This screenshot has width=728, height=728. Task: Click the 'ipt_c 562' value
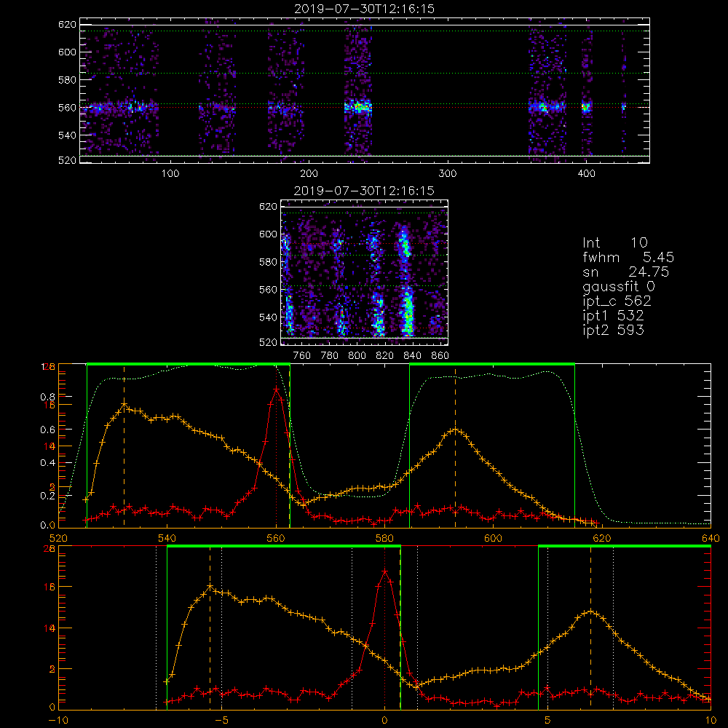point(617,301)
